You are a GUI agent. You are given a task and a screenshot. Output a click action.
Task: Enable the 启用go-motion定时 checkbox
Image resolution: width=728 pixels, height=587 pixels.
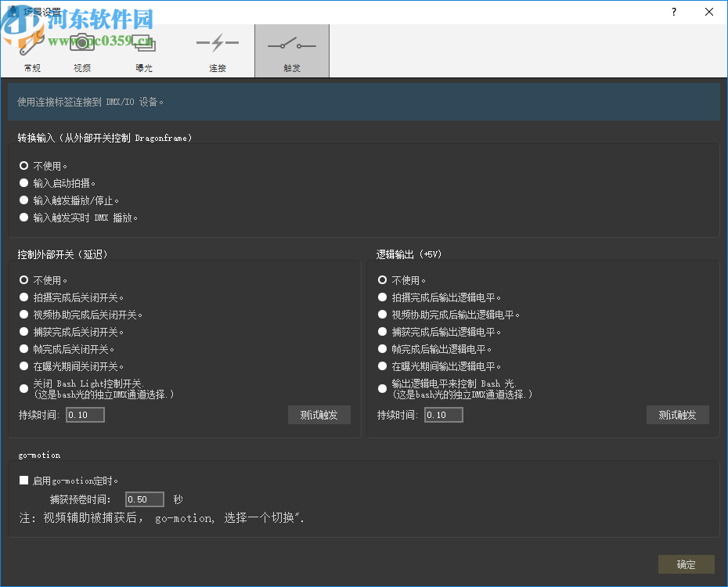[x=23, y=480]
